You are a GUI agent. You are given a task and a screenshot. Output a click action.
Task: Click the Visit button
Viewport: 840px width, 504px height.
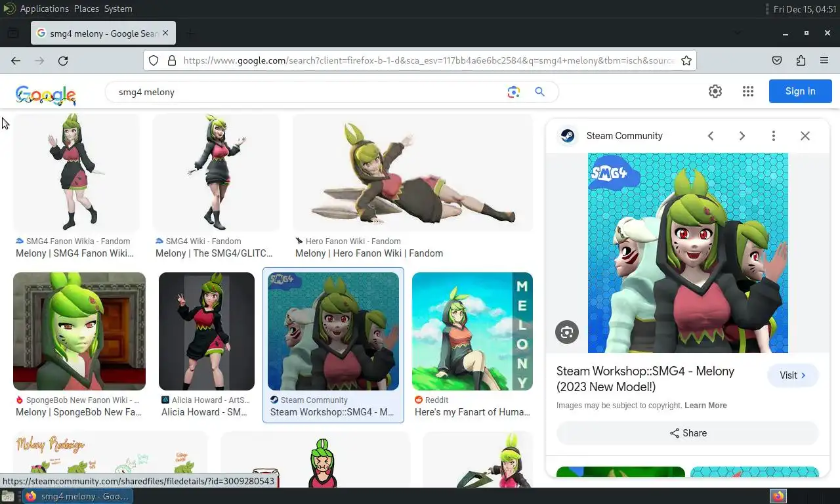tap(793, 375)
